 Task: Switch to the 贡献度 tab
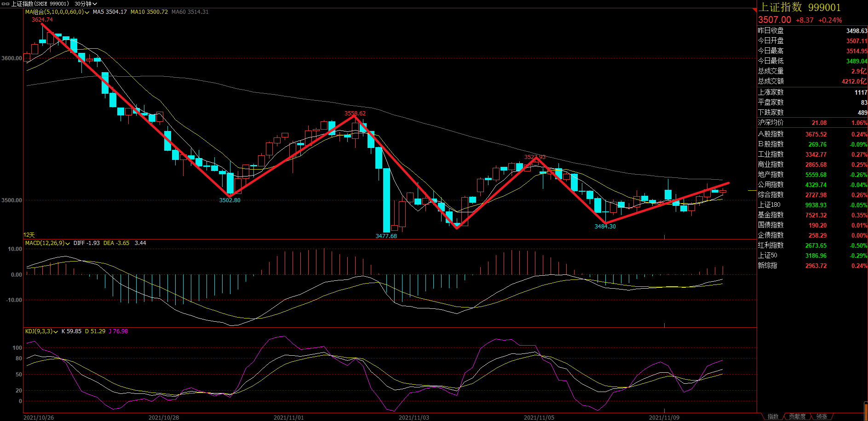point(797,417)
